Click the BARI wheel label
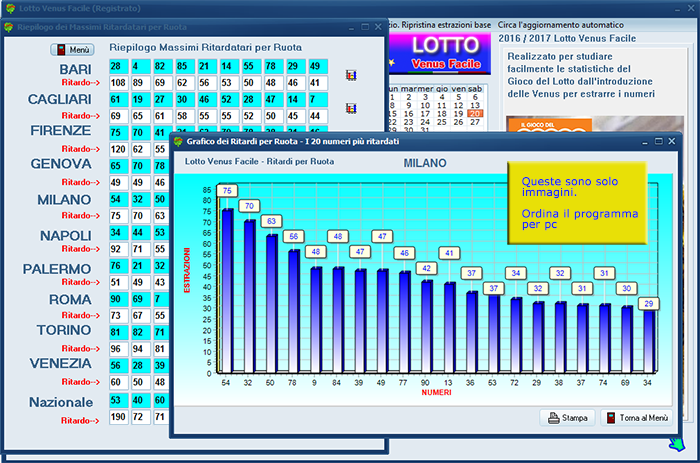 pos(75,69)
